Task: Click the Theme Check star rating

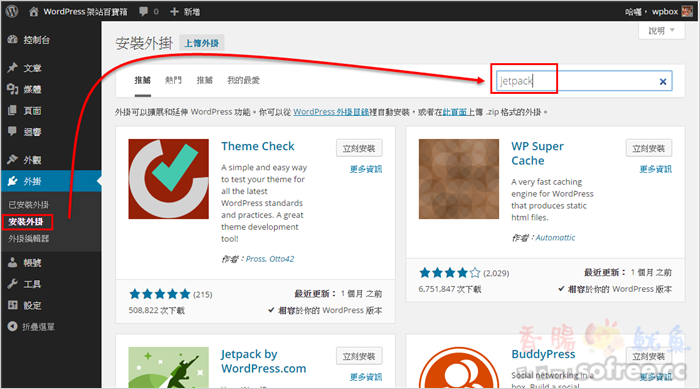Action: point(159,294)
